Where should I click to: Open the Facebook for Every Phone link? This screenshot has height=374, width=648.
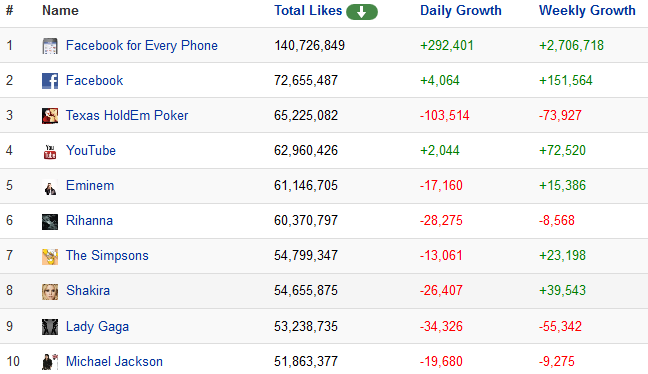(x=142, y=45)
